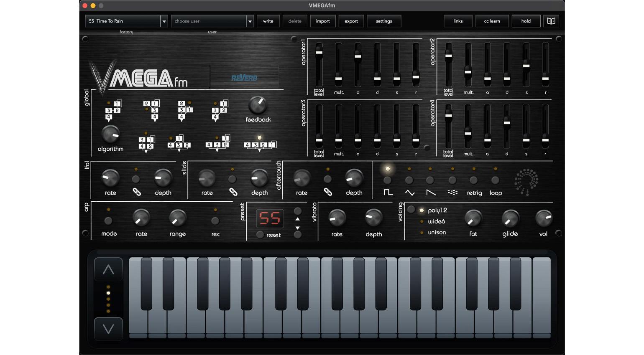The image size is (644, 355).
Task: Click operator4 d slider handle
Action: 507,123
